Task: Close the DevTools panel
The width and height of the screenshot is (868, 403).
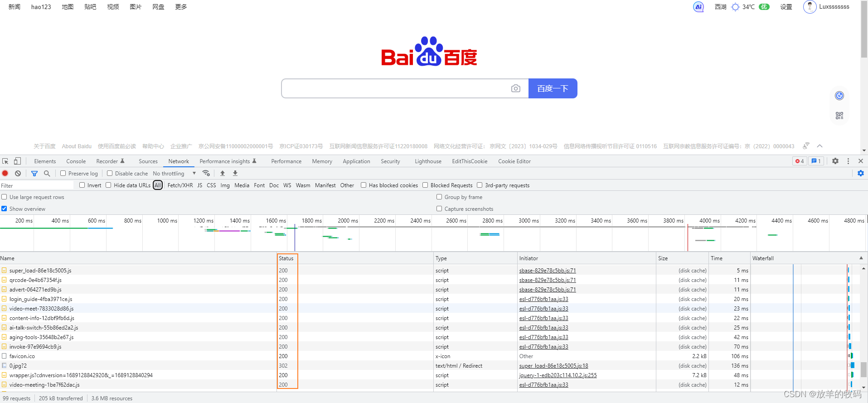Action: pos(861,161)
